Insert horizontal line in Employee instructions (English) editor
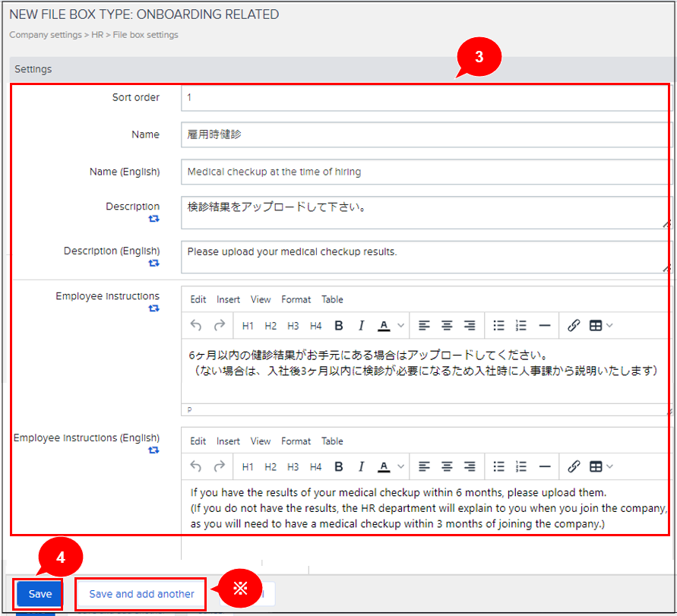The image size is (677, 616). point(544,466)
